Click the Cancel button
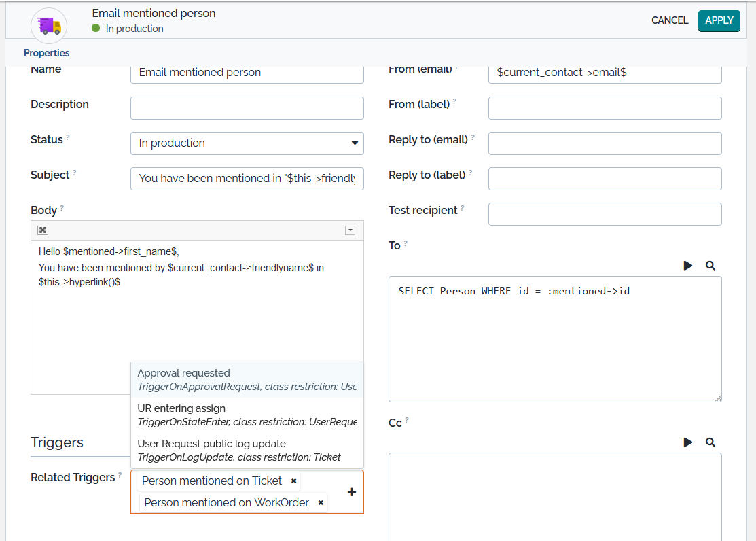This screenshot has width=756, height=541. click(x=670, y=20)
